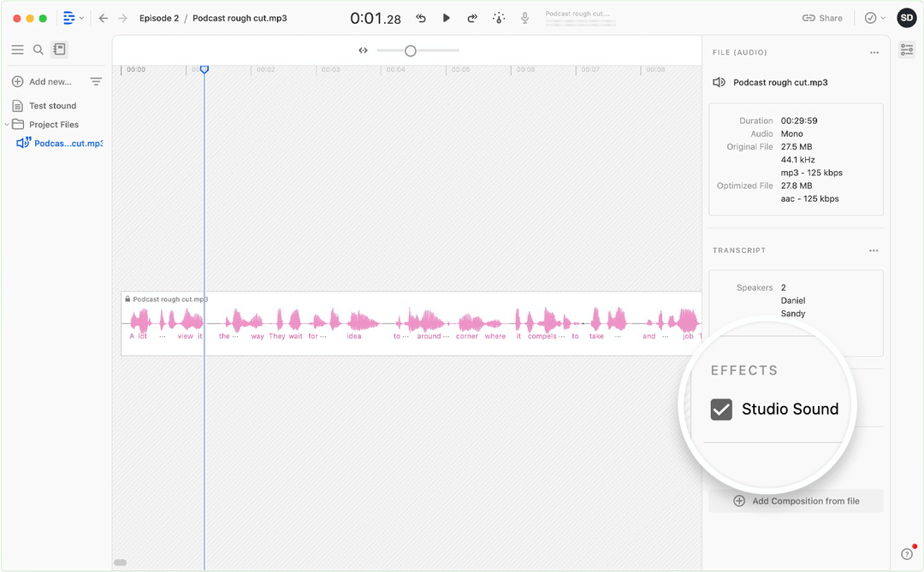Toggle playback with the Play button
Image resolution: width=924 pixels, height=572 pixels.
point(446,17)
